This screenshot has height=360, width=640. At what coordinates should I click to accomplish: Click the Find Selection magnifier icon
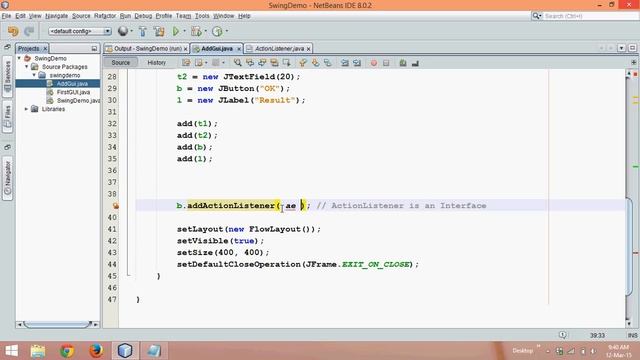(x=237, y=63)
